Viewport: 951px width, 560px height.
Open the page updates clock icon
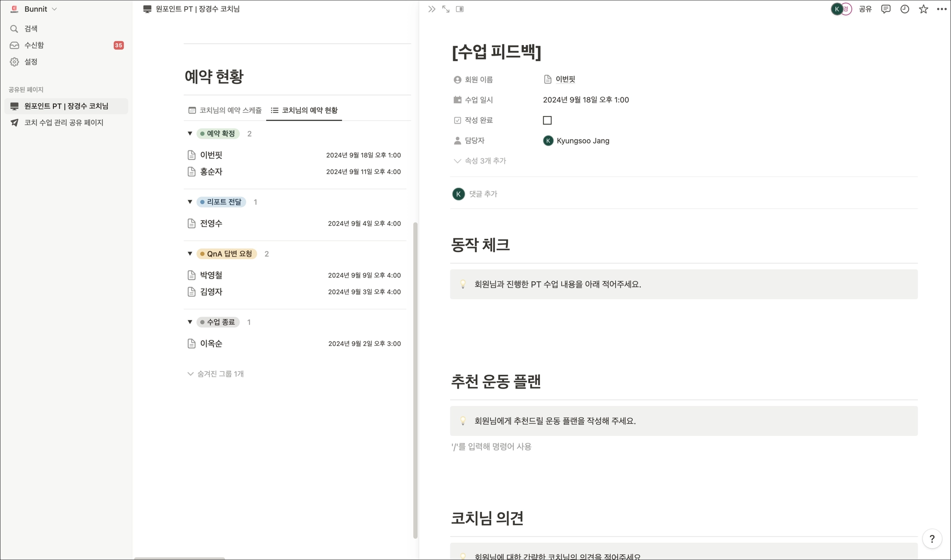coord(905,9)
